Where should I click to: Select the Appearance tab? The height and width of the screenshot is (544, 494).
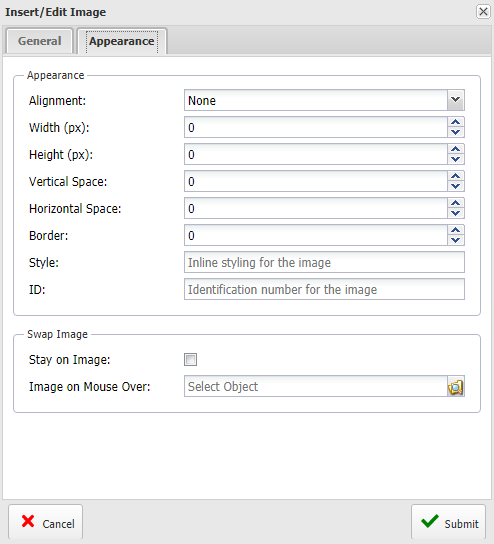(x=122, y=41)
